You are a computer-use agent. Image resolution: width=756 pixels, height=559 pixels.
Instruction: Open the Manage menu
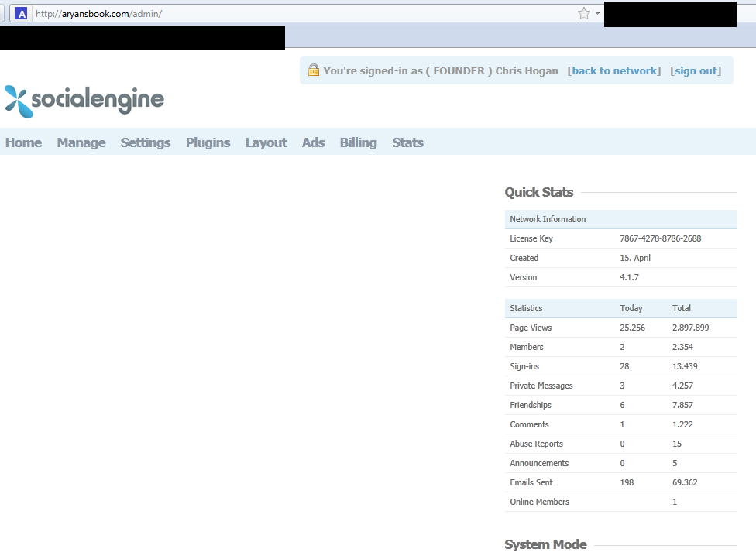click(x=81, y=142)
